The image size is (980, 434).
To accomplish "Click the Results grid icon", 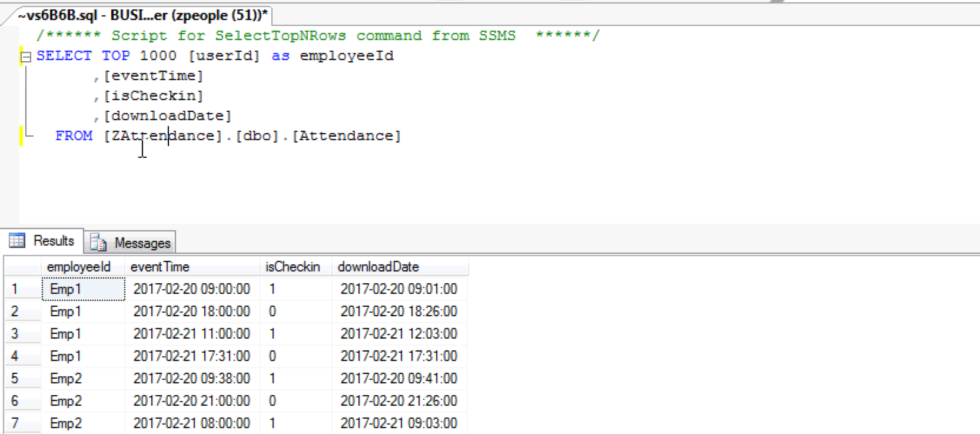I will 17,240.
